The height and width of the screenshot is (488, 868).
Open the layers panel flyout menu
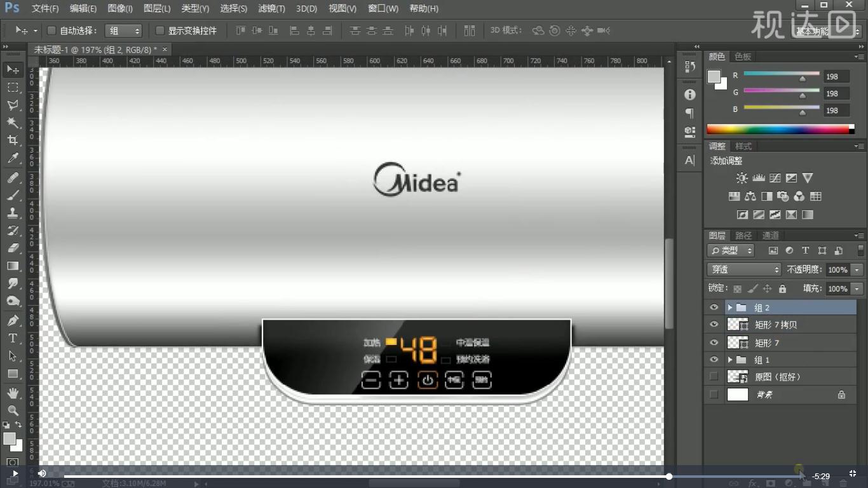pos(860,236)
